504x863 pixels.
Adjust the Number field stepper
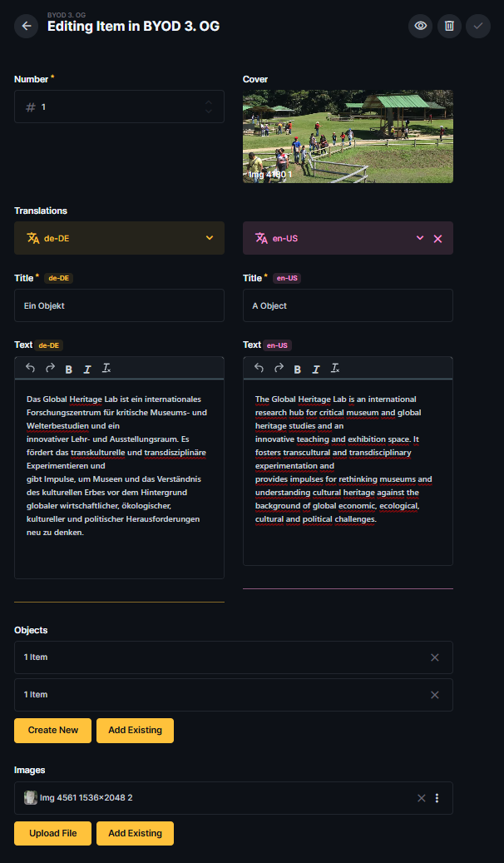209,107
